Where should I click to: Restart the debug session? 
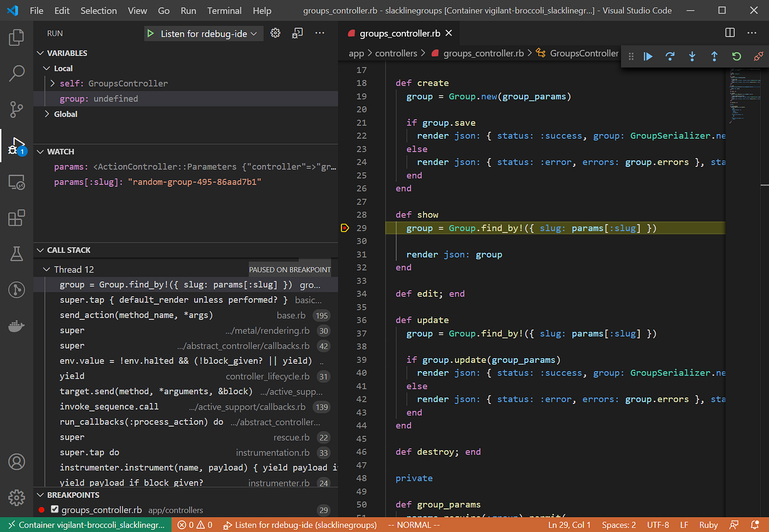tap(736, 56)
